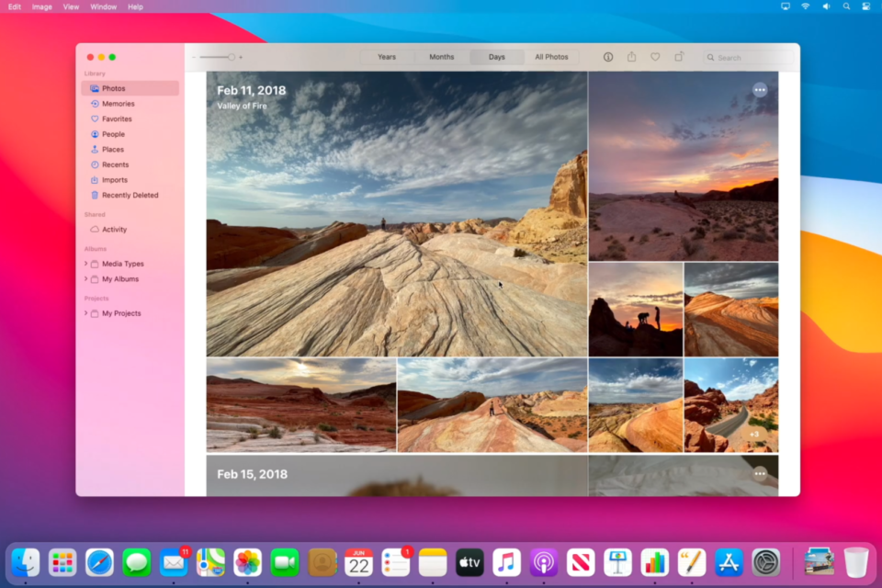Image resolution: width=882 pixels, height=588 pixels.
Task: Select Imports in the sidebar
Action: coord(115,180)
